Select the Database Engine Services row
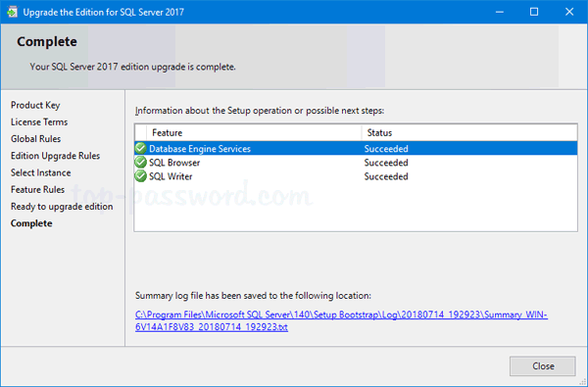The height and width of the screenshot is (387, 588). (356, 149)
